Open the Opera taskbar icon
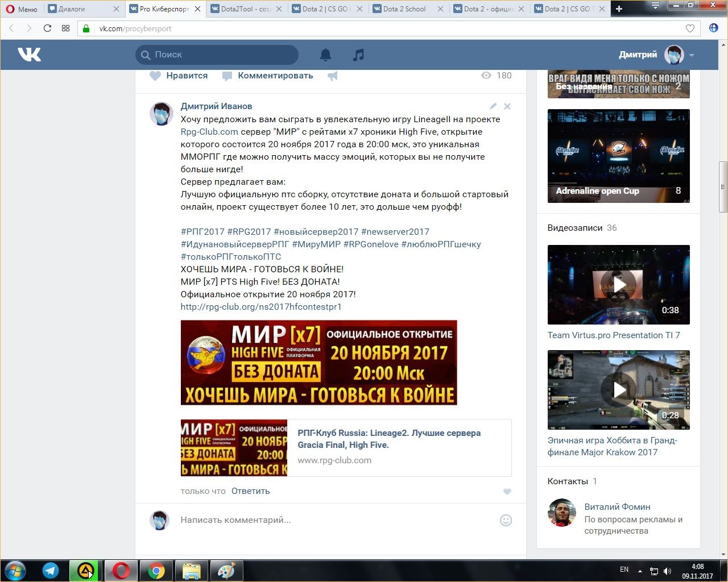The image size is (728, 582). point(121,571)
